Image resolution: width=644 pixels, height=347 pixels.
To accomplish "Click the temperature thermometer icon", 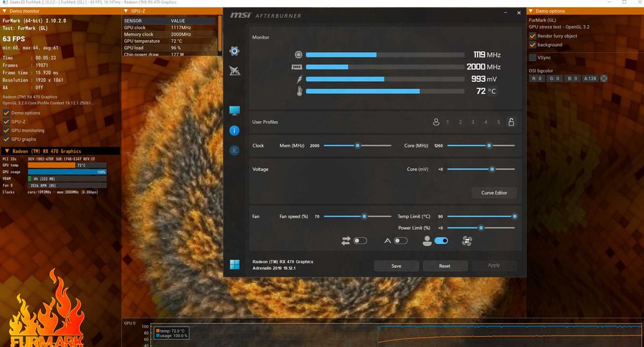I will pos(299,91).
